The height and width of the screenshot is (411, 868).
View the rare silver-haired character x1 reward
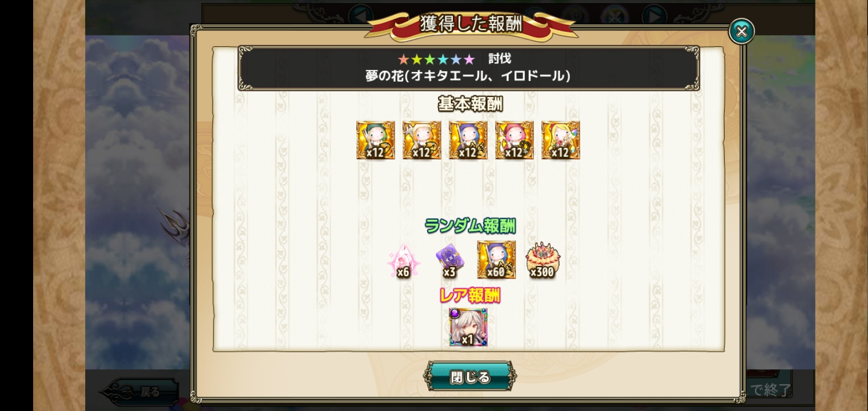tap(468, 327)
